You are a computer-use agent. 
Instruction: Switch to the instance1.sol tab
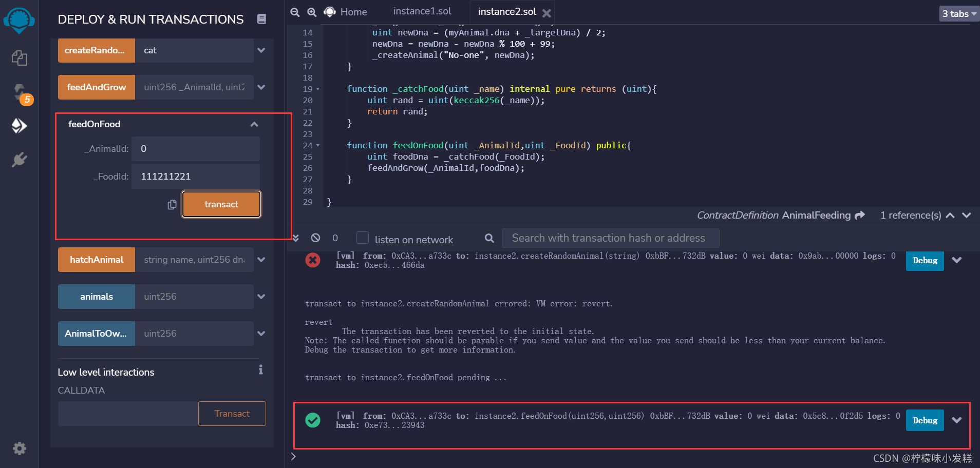(422, 11)
